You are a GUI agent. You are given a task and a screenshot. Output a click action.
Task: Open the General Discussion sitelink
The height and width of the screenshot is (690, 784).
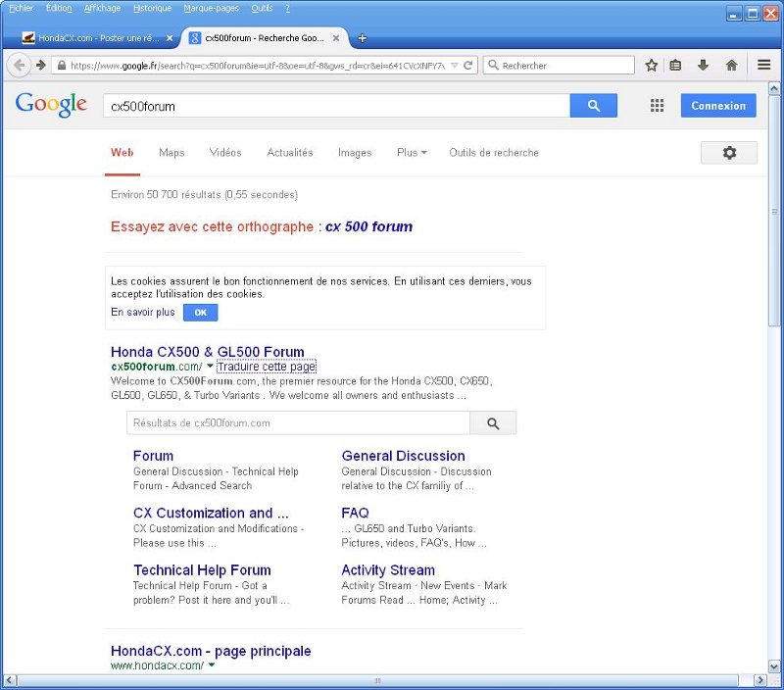click(403, 456)
